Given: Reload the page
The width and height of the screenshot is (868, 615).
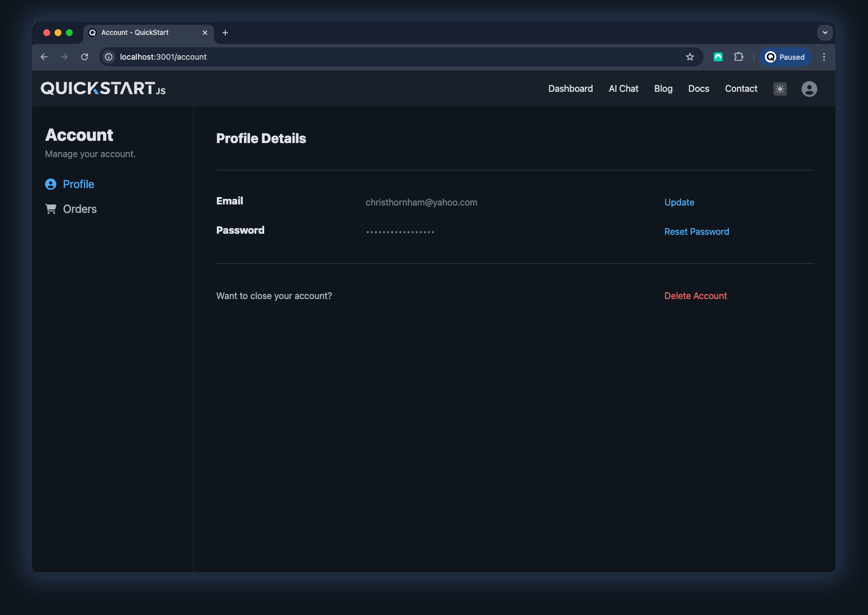Looking at the screenshot, I should coord(84,57).
